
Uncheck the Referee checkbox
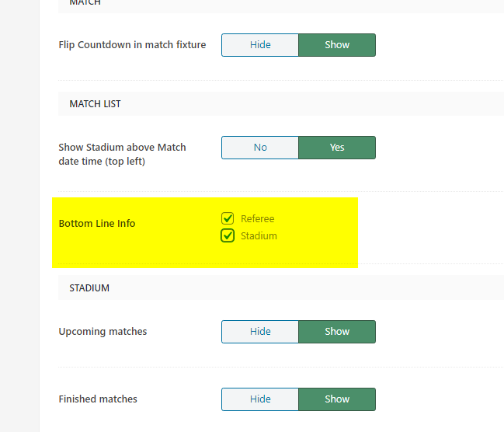tap(228, 218)
